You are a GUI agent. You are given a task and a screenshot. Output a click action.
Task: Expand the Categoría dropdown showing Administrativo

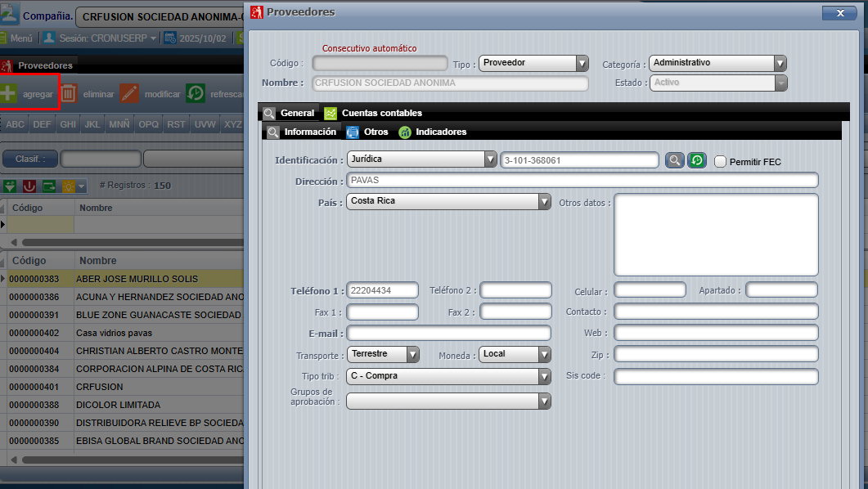click(717, 63)
